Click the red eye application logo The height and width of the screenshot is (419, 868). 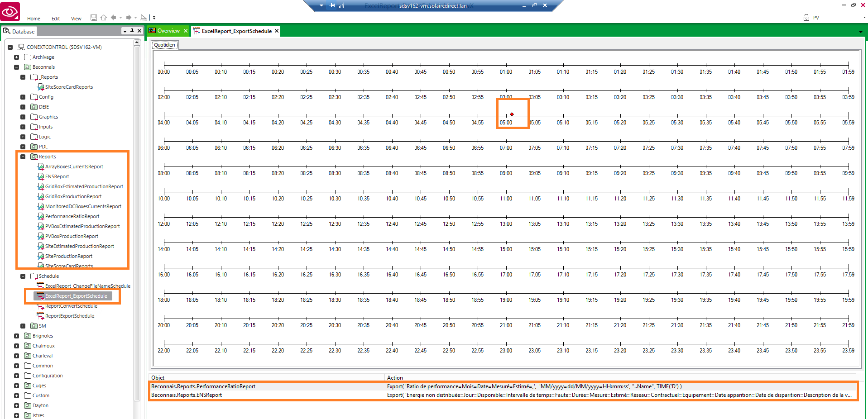10,11
